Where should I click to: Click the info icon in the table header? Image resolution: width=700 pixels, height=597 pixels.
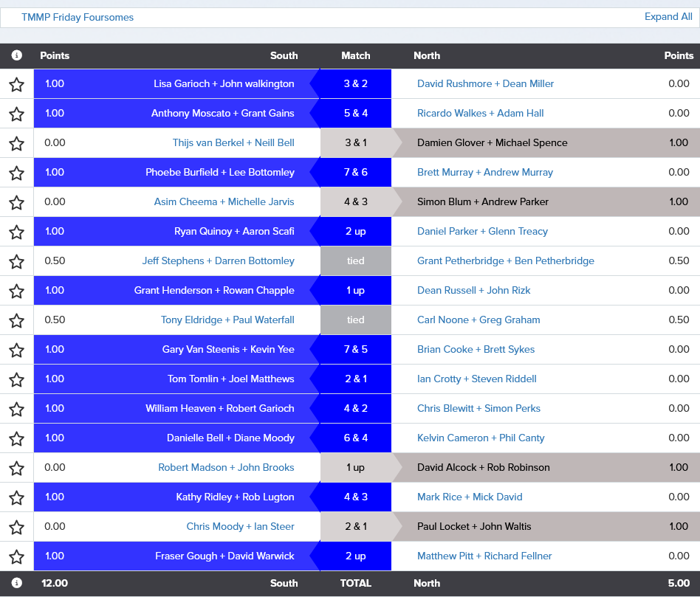click(16, 55)
